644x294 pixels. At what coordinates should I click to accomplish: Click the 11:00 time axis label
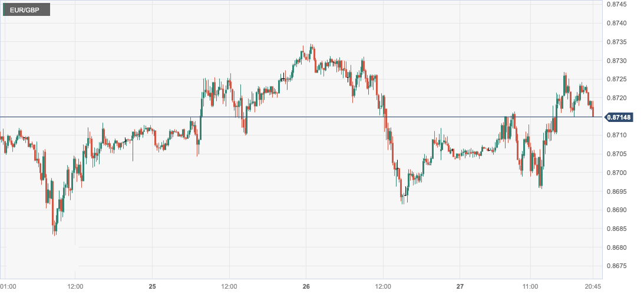[x=530, y=287]
